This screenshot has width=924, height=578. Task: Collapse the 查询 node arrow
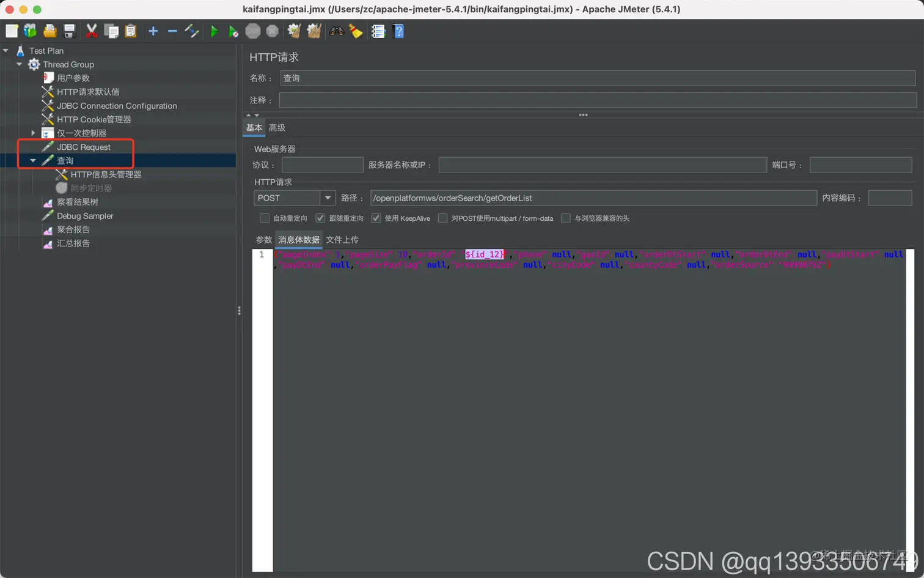pyautogui.click(x=34, y=161)
